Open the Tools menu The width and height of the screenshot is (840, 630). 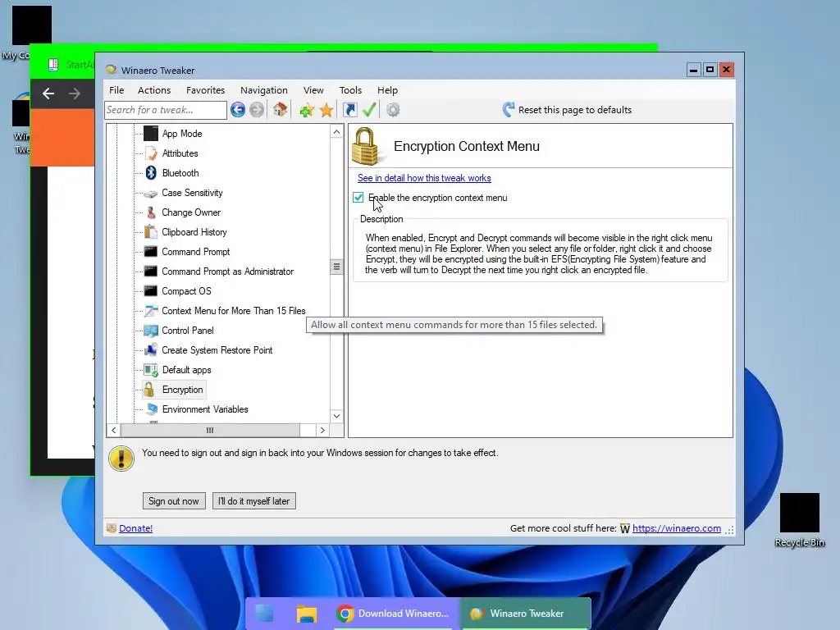tap(350, 90)
